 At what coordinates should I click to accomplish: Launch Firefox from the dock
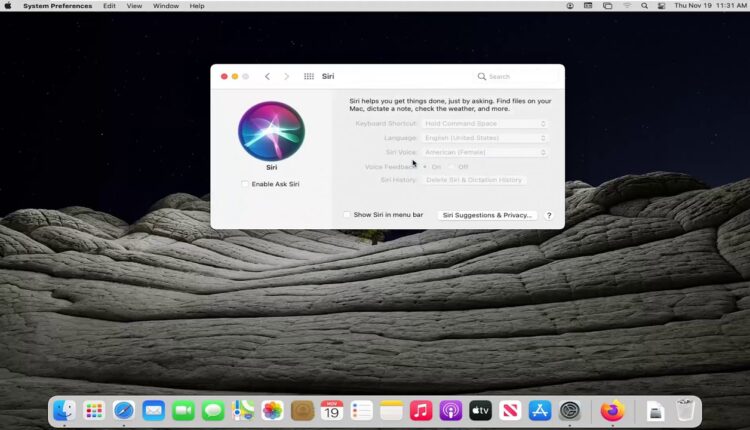pyautogui.click(x=613, y=410)
